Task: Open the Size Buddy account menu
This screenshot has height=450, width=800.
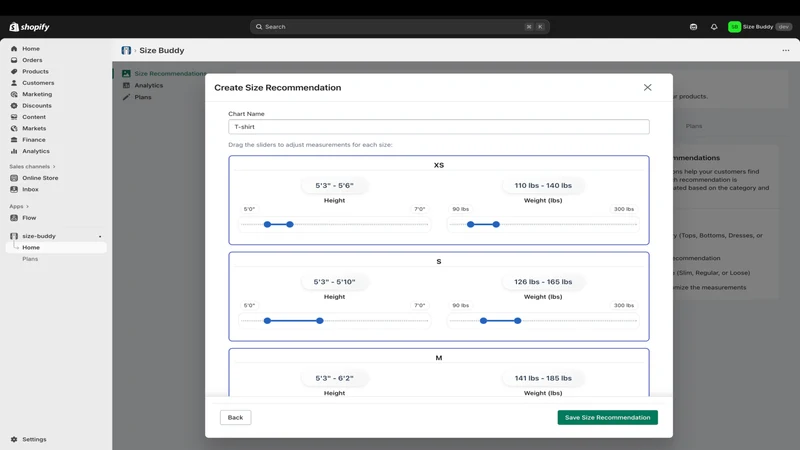Action: pos(760,27)
